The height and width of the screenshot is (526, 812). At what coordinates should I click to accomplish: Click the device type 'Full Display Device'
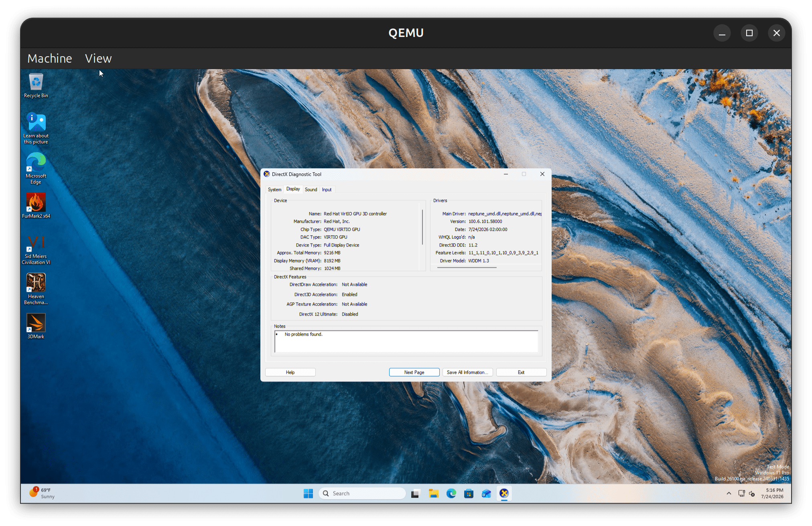[x=341, y=245]
